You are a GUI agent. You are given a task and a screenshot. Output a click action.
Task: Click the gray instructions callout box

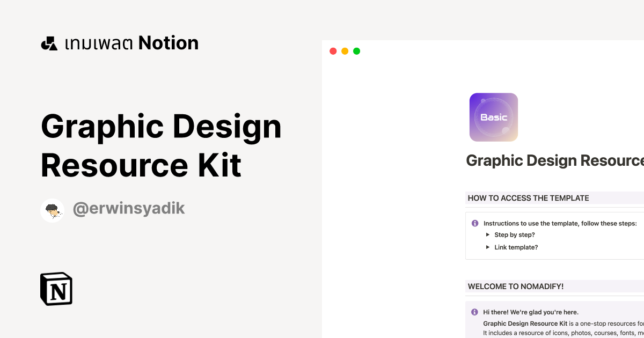tap(553, 235)
